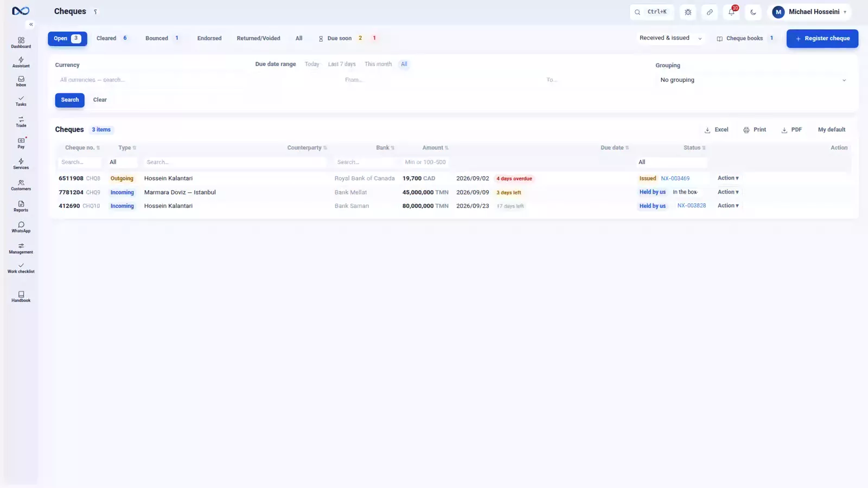The height and width of the screenshot is (488, 868).
Task: Sort by the Counterparty column
Action: click(307, 147)
